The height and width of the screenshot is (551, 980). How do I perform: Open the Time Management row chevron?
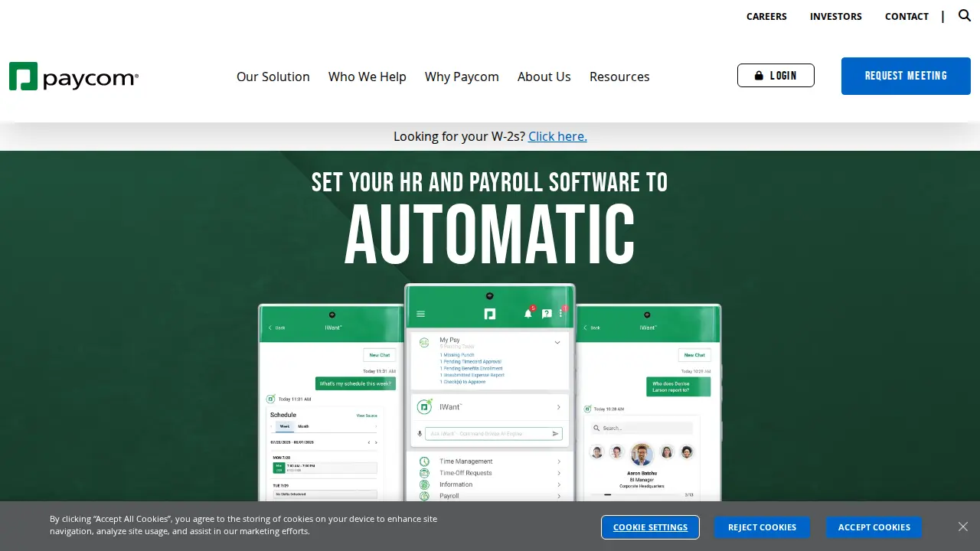pyautogui.click(x=559, y=461)
